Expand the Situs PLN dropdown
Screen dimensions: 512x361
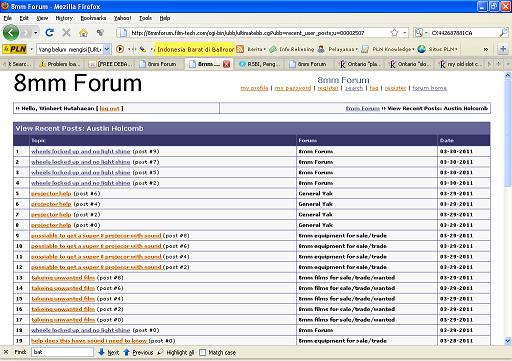click(456, 49)
